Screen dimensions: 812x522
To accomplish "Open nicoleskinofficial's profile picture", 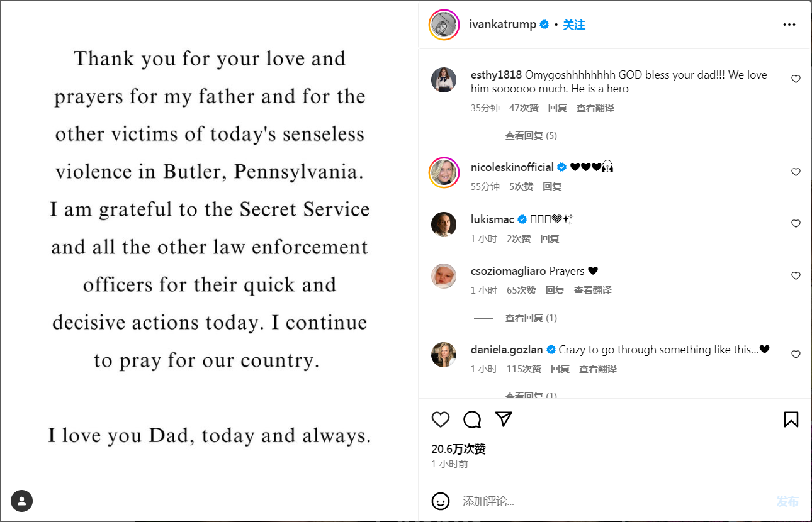I will [x=444, y=172].
